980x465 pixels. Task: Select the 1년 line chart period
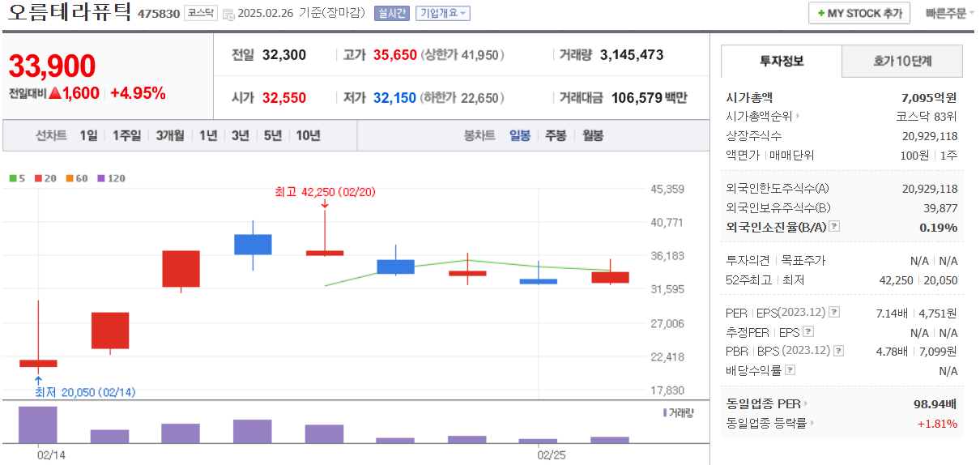pos(208,135)
